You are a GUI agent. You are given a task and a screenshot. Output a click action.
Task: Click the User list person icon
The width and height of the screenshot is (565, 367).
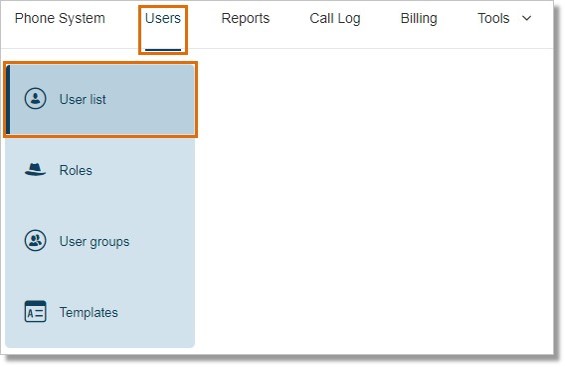(x=35, y=99)
